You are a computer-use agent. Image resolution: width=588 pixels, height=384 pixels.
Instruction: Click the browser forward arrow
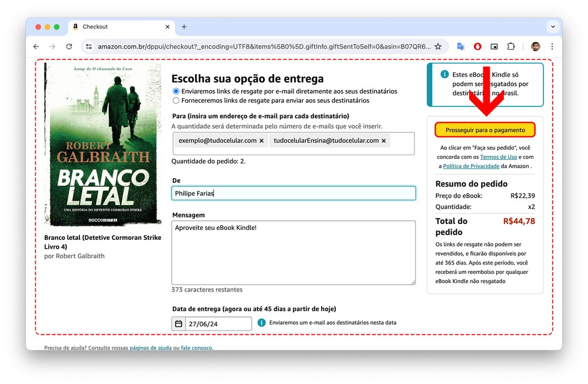point(52,46)
